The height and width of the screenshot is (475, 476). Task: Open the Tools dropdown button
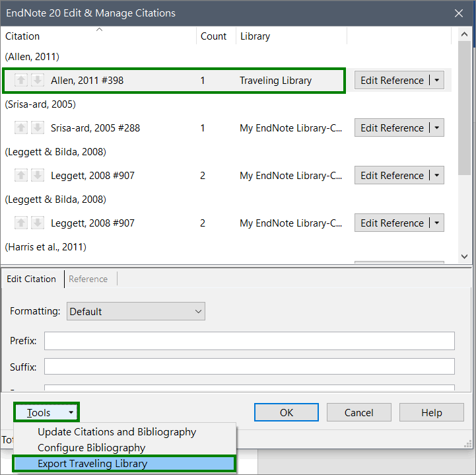tap(46, 412)
